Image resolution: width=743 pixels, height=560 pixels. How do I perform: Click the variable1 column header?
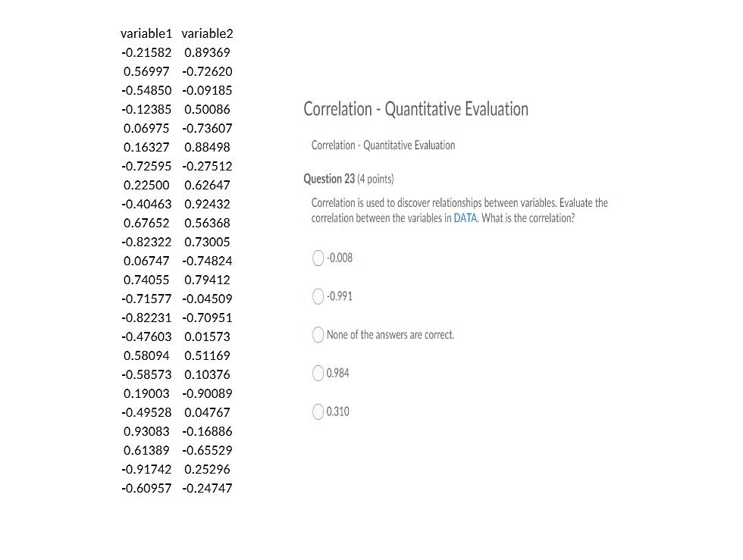pos(146,33)
